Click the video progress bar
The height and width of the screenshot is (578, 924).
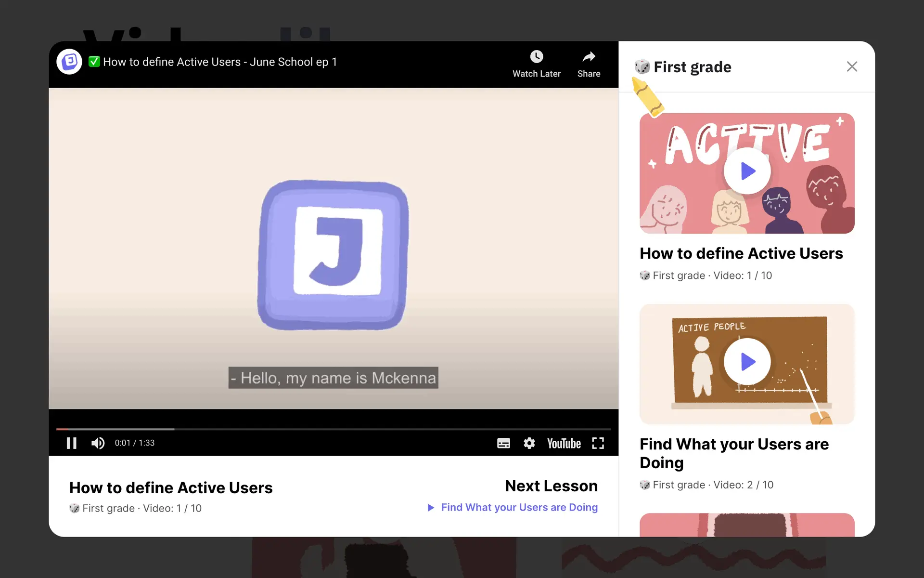pos(333,429)
